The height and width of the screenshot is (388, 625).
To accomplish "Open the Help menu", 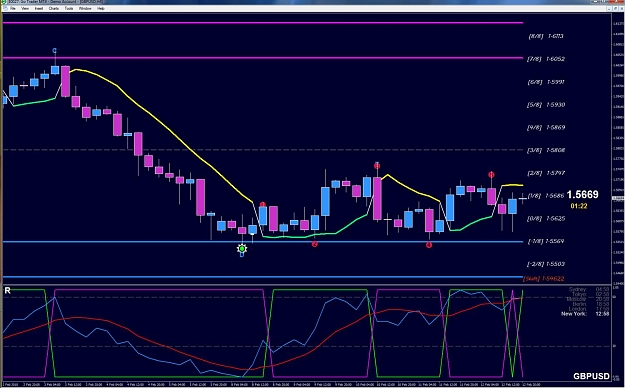I will tap(101, 8).
